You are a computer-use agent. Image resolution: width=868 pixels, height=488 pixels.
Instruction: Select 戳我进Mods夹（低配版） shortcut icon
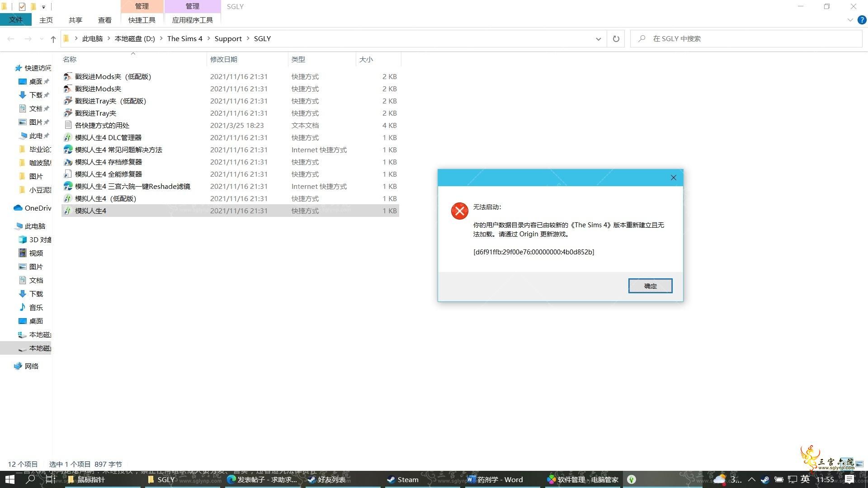point(68,76)
